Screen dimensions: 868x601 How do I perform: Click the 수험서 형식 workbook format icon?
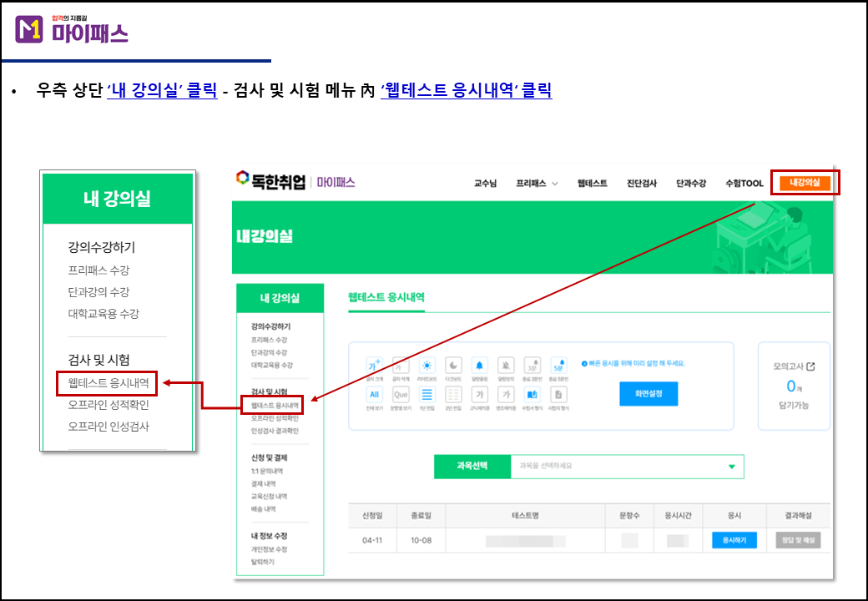coord(532,396)
